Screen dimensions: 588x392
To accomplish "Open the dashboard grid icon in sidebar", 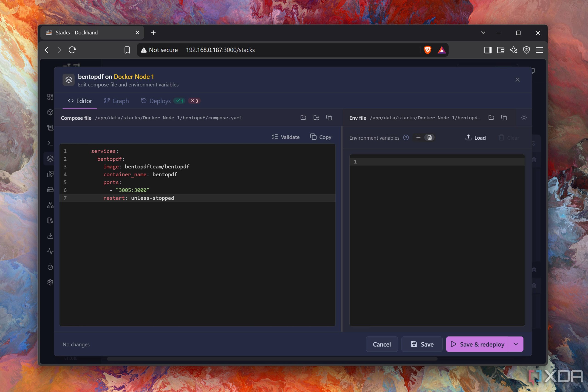I will [50, 97].
